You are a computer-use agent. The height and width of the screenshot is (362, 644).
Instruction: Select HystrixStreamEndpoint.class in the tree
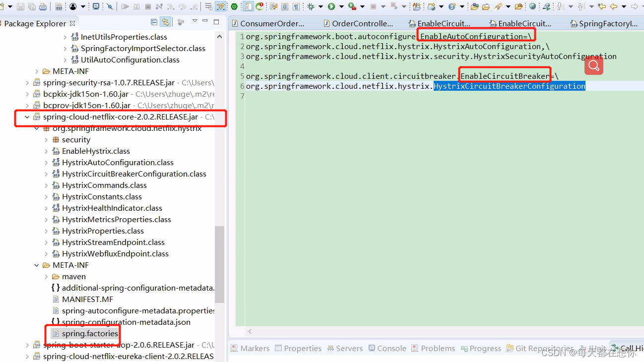point(113,242)
